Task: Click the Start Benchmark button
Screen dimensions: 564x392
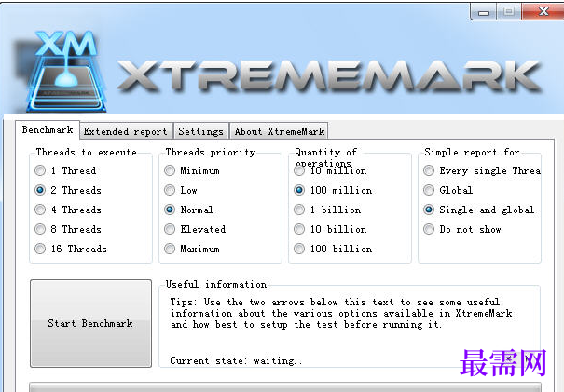Action: [90, 323]
